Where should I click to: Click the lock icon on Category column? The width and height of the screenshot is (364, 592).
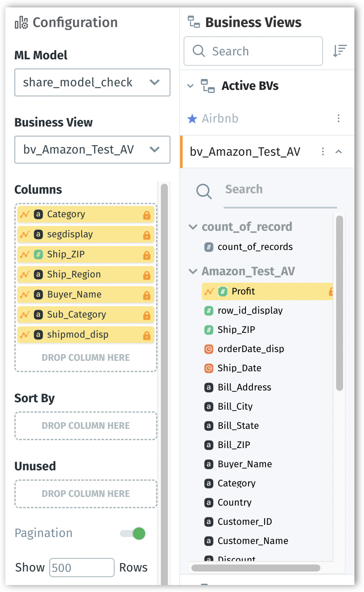pyautogui.click(x=146, y=215)
